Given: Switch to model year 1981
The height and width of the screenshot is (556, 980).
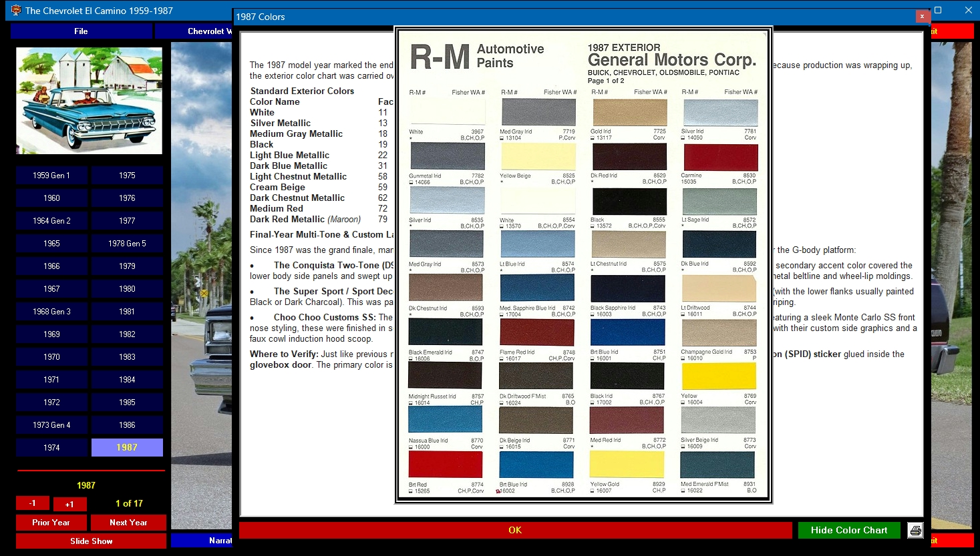Looking at the screenshot, I should (127, 312).
